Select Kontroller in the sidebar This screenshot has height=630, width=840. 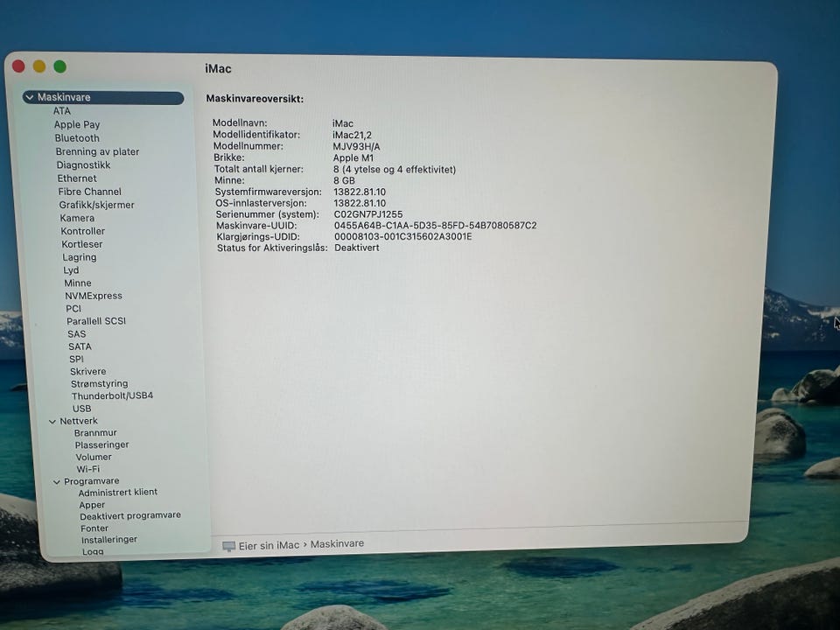coord(82,231)
